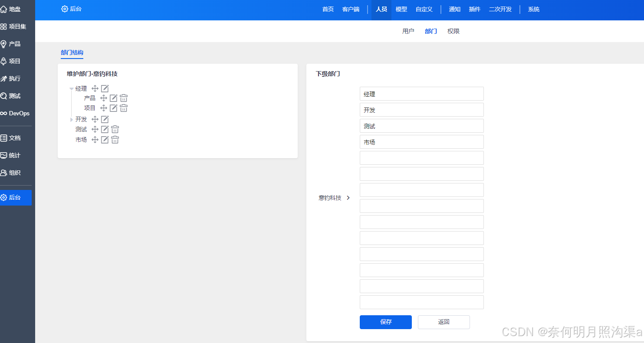This screenshot has width=644, height=343.
Task: Click the move icon for 测试 department
Action: click(x=95, y=129)
